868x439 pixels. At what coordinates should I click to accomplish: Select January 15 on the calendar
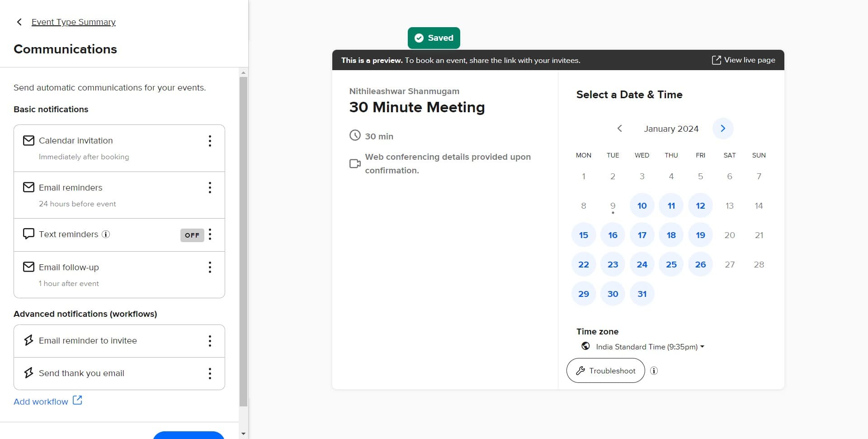583,234
